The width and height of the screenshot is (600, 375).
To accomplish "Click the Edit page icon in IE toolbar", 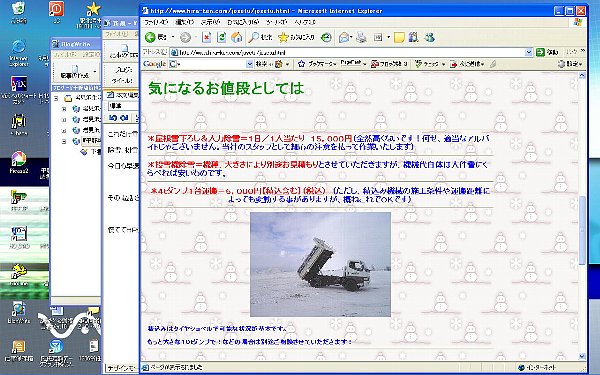I will [378, 37].
